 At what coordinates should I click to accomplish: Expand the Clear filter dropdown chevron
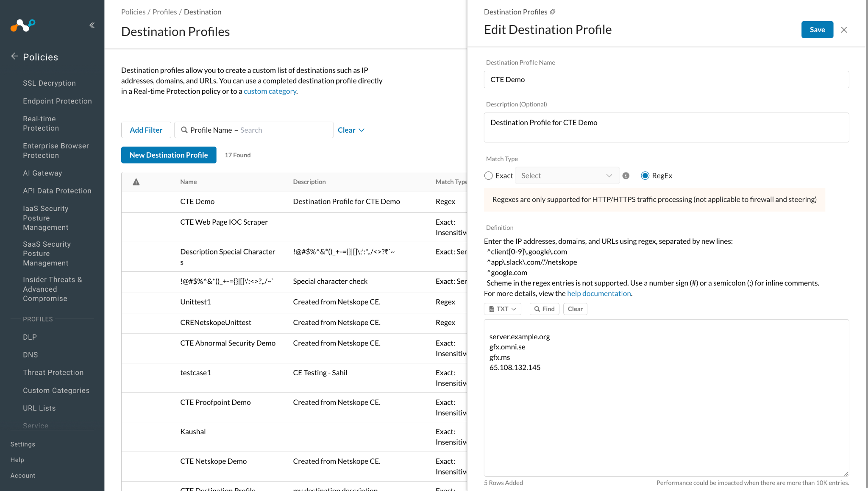coord(362,130)
